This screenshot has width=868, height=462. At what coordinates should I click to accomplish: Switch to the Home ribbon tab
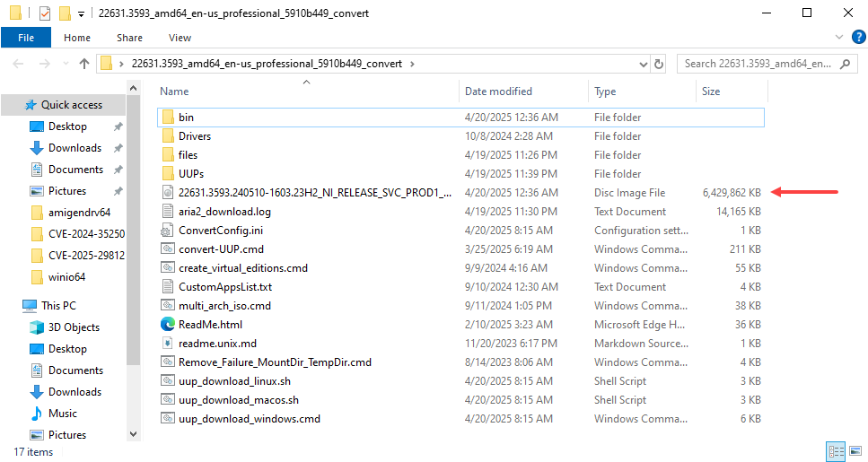(x=77, y=38)
